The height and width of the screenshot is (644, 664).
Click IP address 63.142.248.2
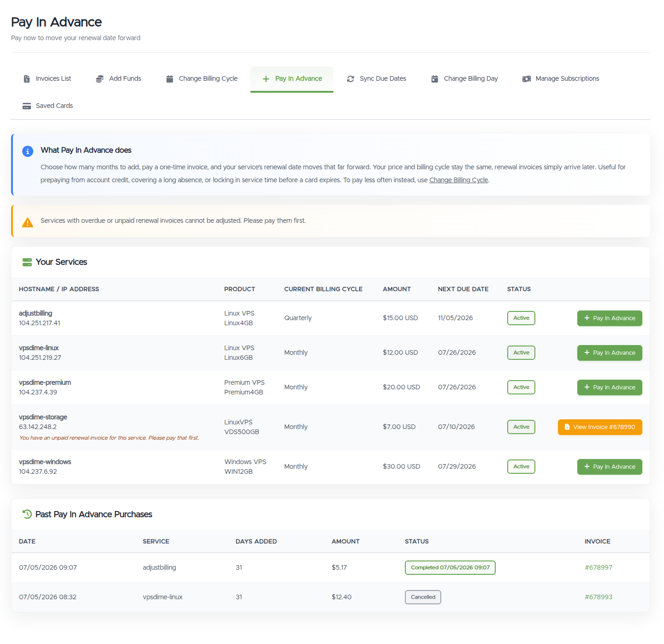pyautogui.click(x=38, y=427)
